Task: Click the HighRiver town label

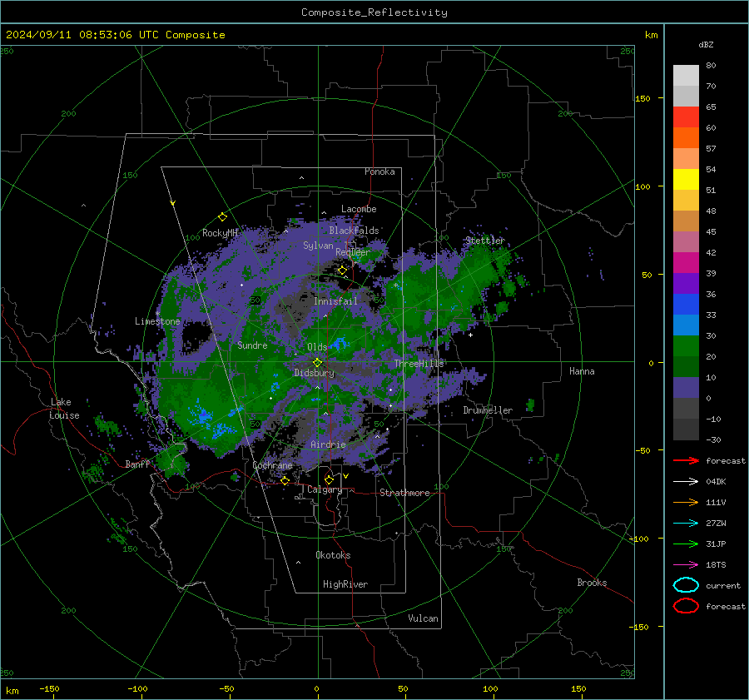Action: [x=345, y=584]
